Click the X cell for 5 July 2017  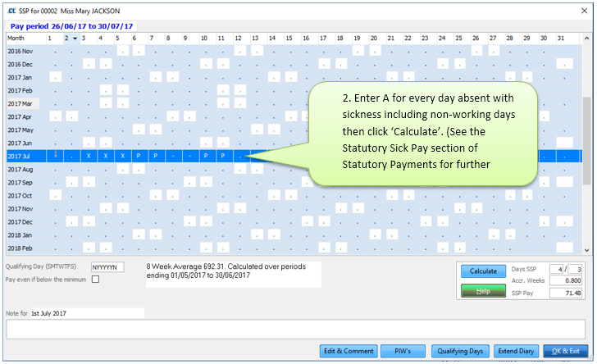pos(123,156)
